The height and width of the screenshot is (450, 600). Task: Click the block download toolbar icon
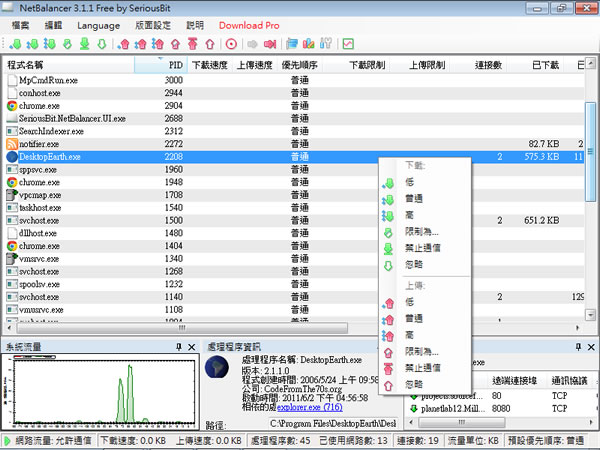click(85, 44)
